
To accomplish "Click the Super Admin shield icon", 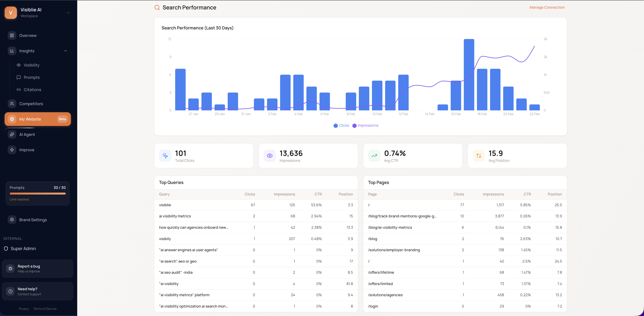I will pyautogui.click(x=6, y=249).
